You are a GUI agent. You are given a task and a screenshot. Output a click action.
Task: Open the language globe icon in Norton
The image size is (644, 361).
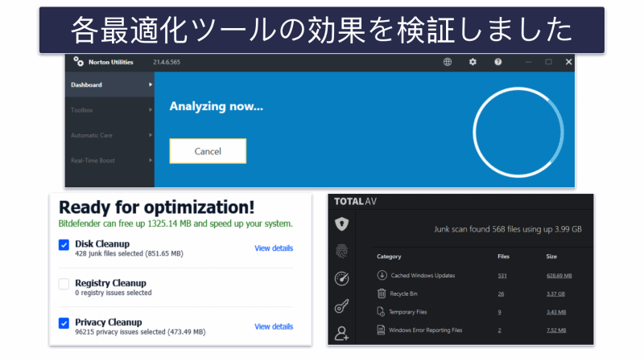(448, 62)
